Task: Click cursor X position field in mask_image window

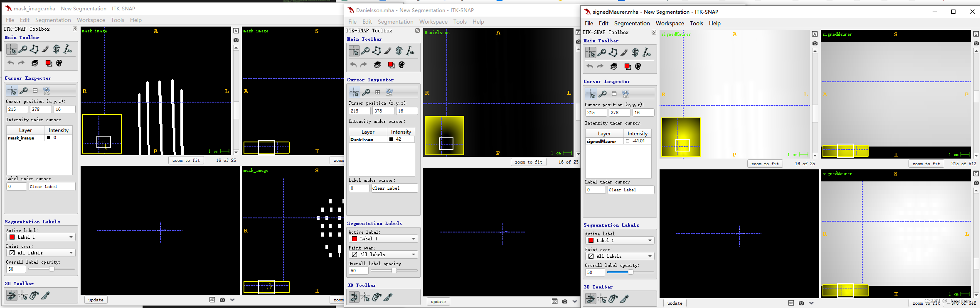Action: coord(17,109)
